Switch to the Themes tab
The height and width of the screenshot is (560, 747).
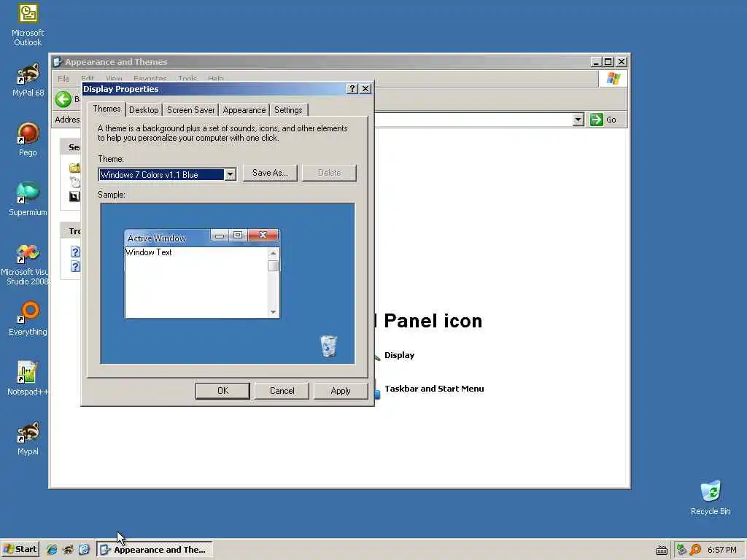(x=107, y=109)
